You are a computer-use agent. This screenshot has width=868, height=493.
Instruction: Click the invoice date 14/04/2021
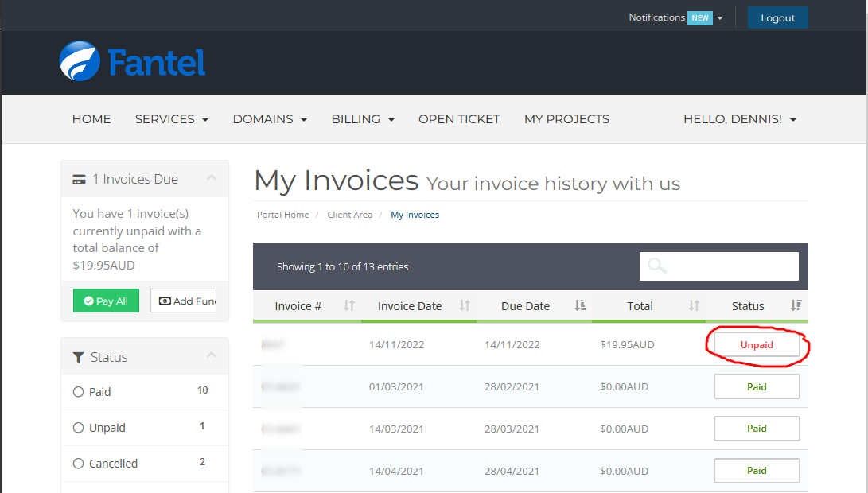pyautogui.click(x=396, y=471)
